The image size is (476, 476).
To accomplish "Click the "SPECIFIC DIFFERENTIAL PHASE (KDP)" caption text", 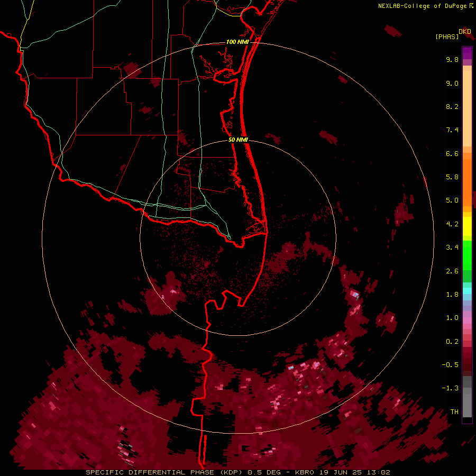I will [x=164, y=472].
